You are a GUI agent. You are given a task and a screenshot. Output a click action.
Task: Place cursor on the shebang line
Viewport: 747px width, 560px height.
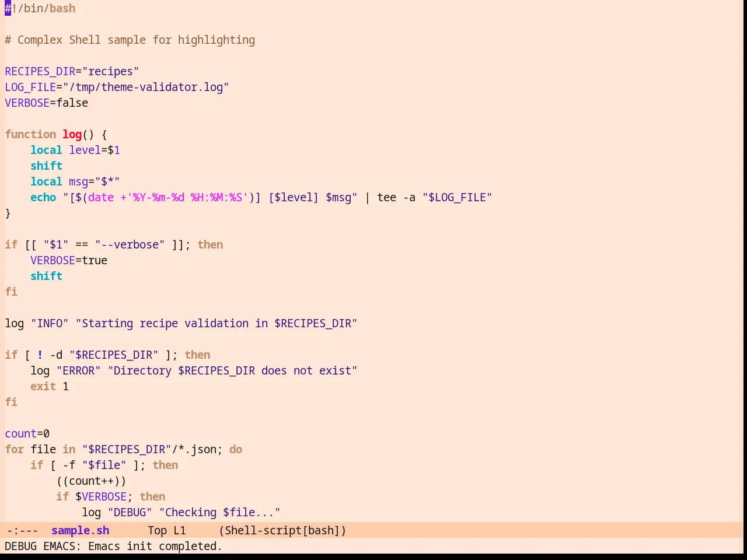click(x=40, y=8)
